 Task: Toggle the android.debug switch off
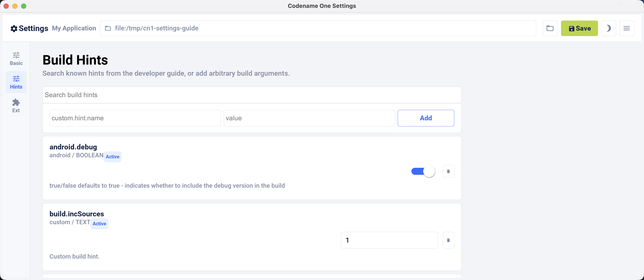tap(423, 171)
